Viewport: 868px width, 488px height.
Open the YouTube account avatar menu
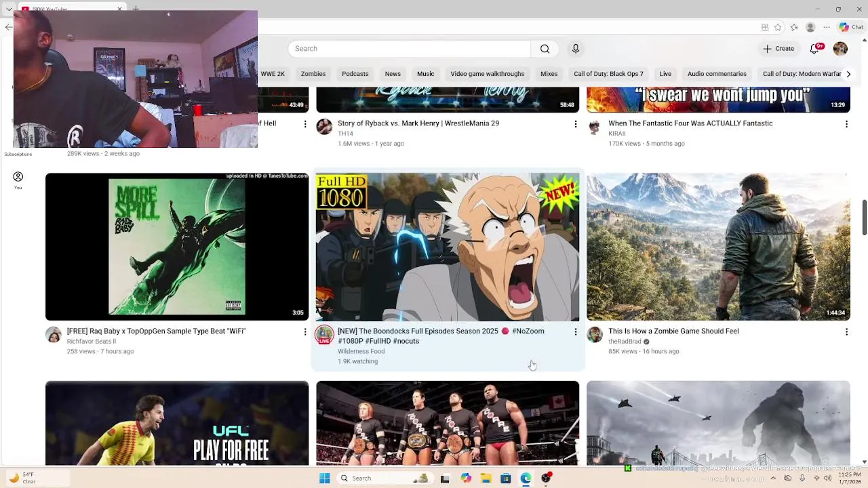coord(840,49)
